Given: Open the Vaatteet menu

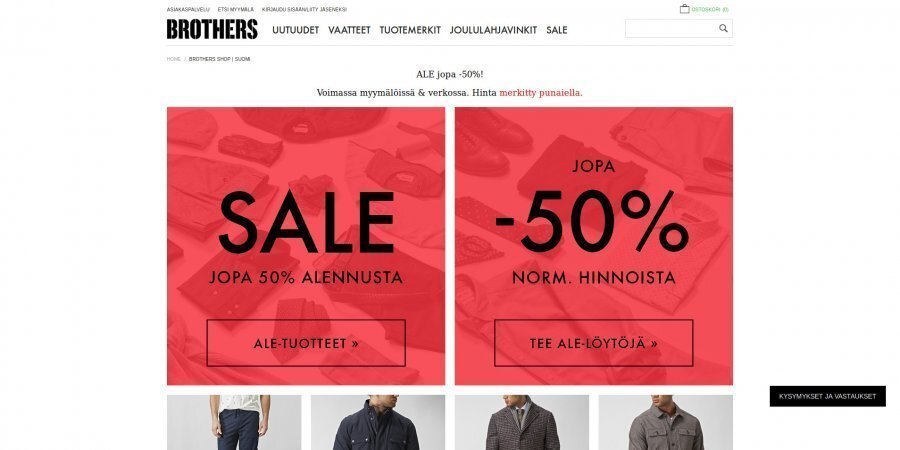Looking at the screenshot, I should pyautogui.click(x=350, y=30).
